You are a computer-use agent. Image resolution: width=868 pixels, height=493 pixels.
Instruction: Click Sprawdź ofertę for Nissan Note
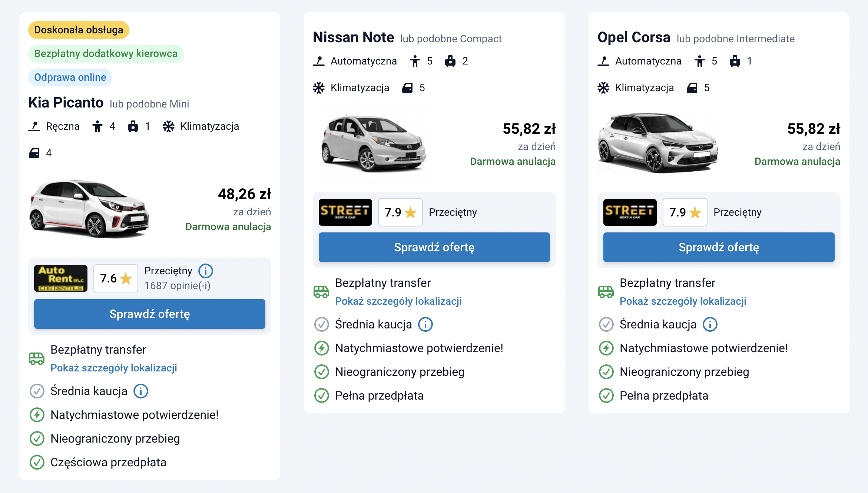click(434, 247)
